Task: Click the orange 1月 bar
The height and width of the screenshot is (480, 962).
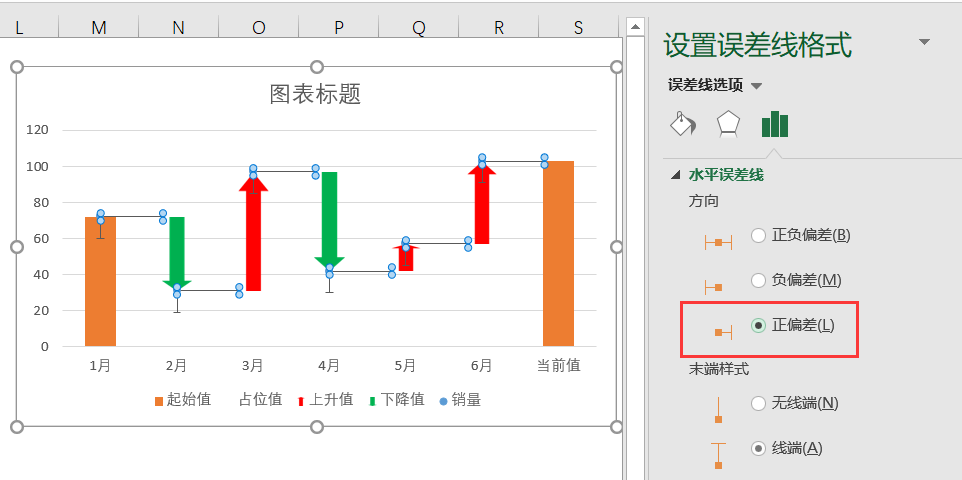Action: coord(101,282)
